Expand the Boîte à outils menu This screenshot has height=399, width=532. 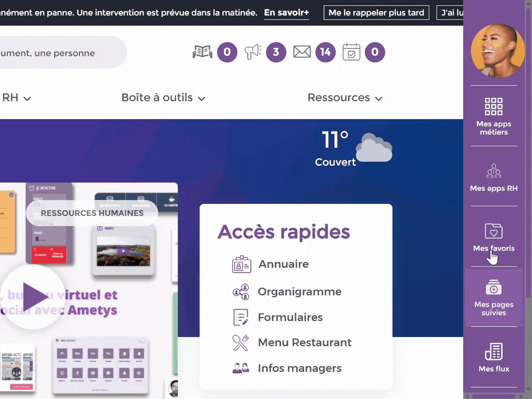(163, 98)
